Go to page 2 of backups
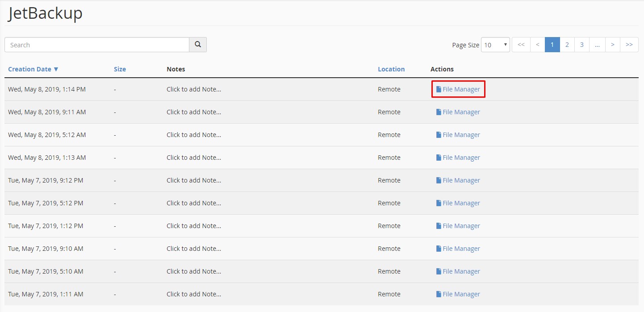 [567, 45]
